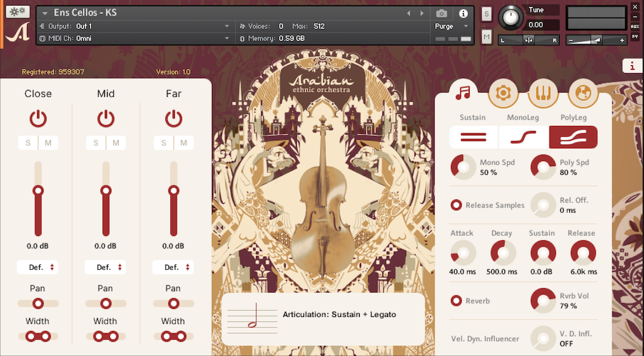
Task: Click the info button below header
Action: 632,65
